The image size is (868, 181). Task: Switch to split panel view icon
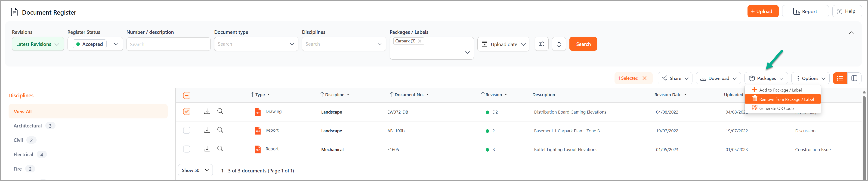[854, 78]
